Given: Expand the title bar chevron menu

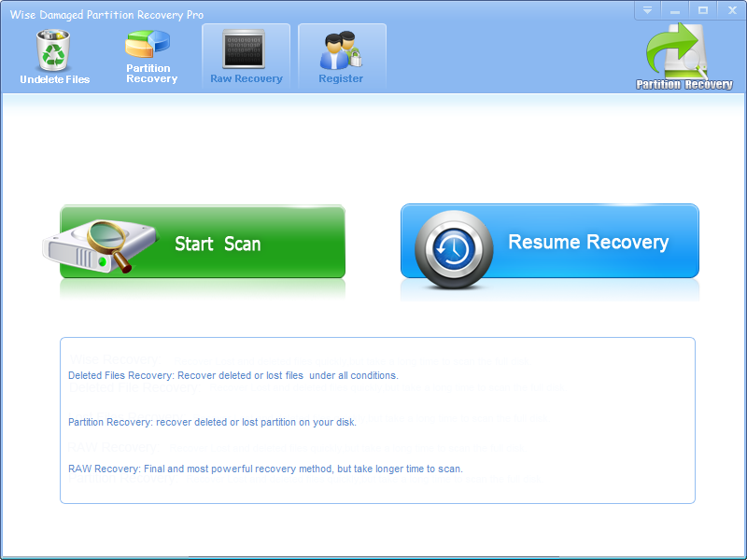Looking at the screenshot, I should [648, 10].
